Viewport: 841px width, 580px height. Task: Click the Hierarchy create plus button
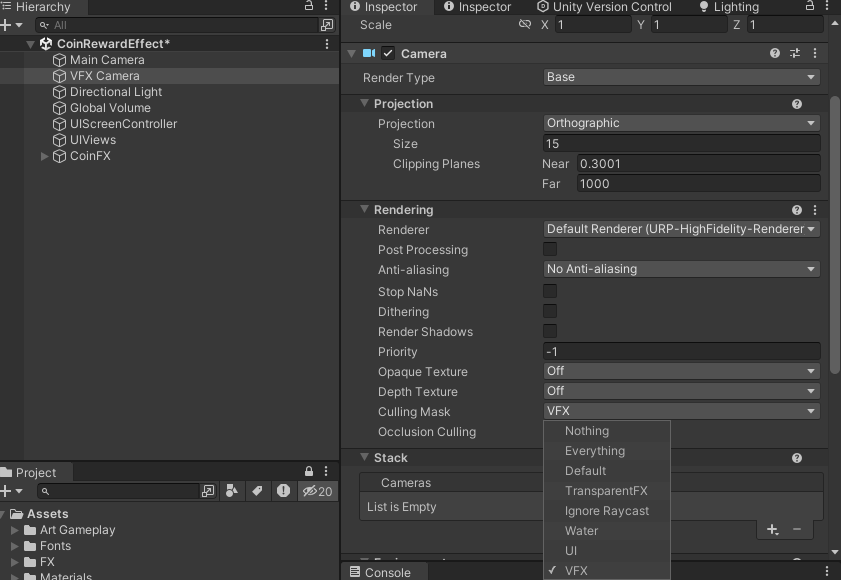(x=6, y=25)
